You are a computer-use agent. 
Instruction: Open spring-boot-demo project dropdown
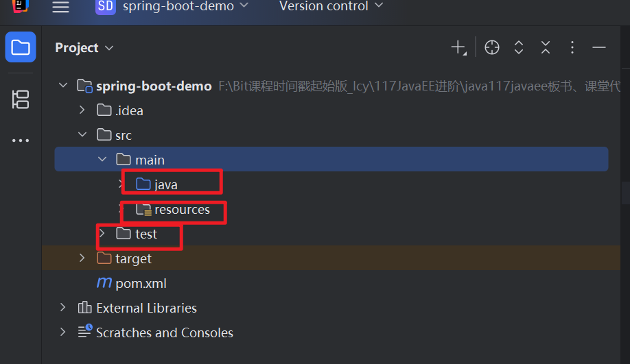point(172,6)
